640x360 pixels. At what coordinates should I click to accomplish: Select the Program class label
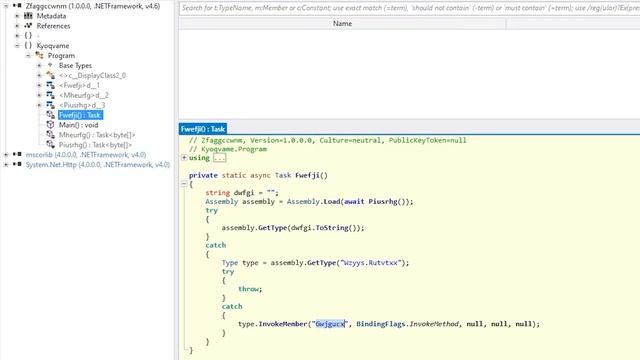pyautogui.click(x=61, y=56)
